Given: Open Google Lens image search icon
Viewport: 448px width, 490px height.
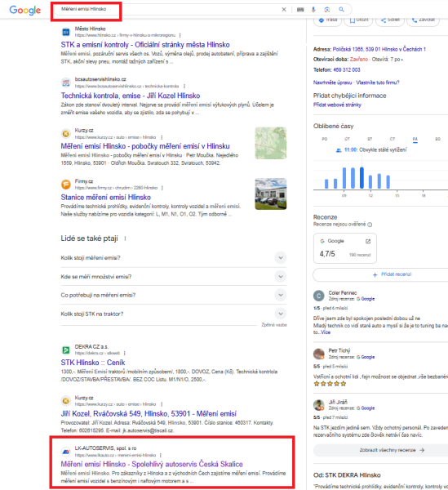Looking at the screenshot, I should click(x=327, y=10).
